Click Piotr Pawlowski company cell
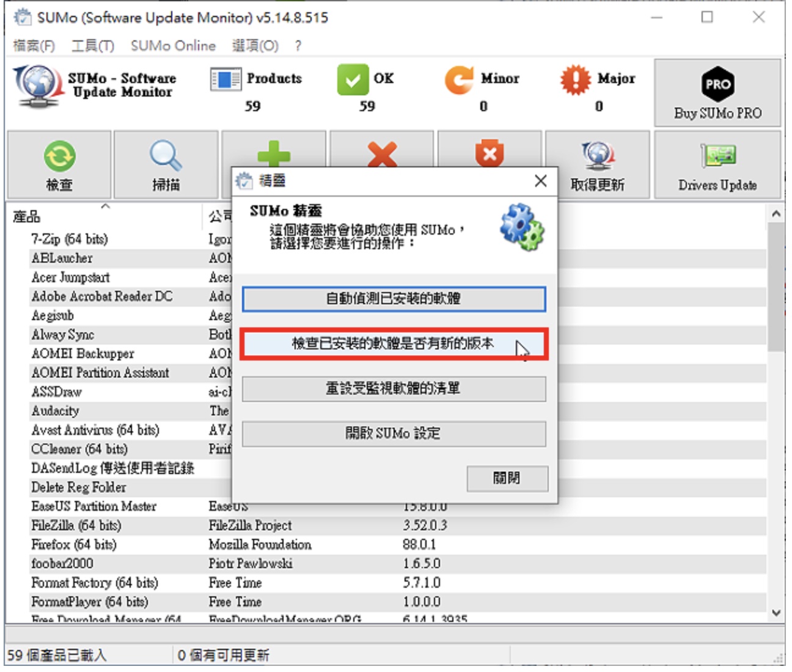Viewport: 792px width, 672px height. 251,563
